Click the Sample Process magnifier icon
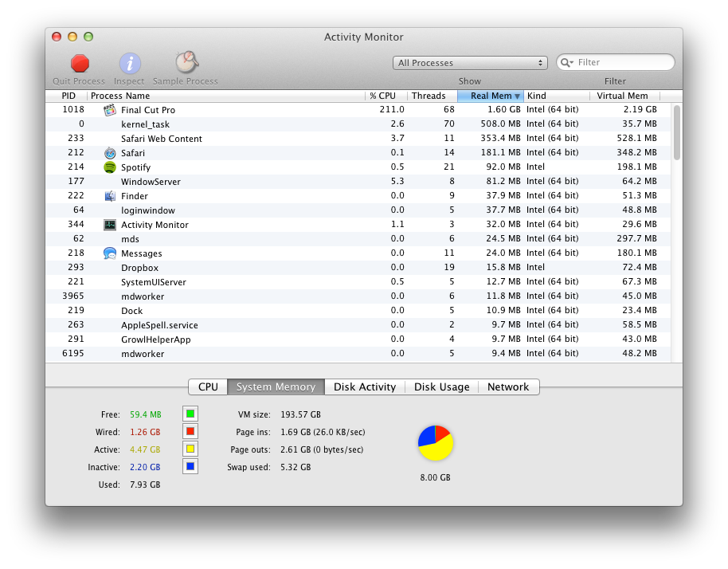728x569 pixels. pos(186,62)
